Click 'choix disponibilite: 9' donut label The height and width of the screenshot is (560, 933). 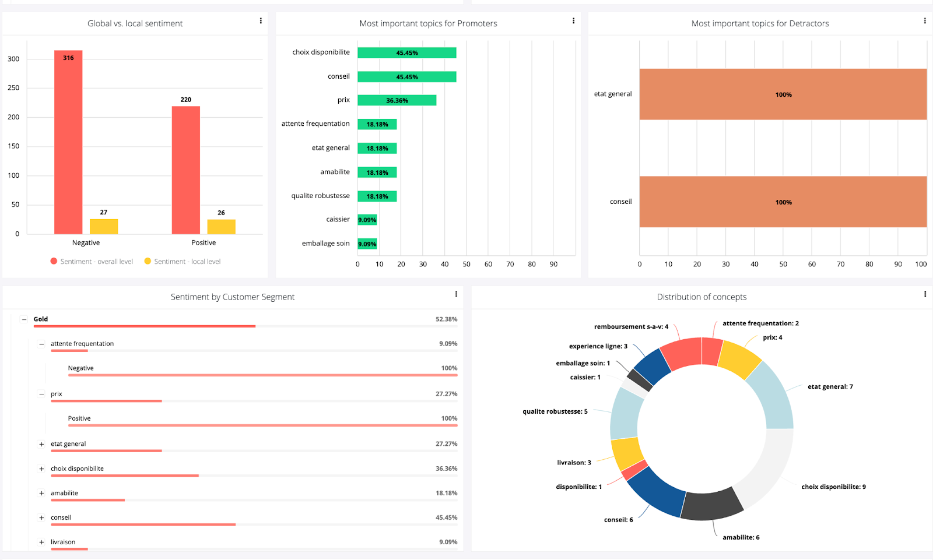click(833, 487)
